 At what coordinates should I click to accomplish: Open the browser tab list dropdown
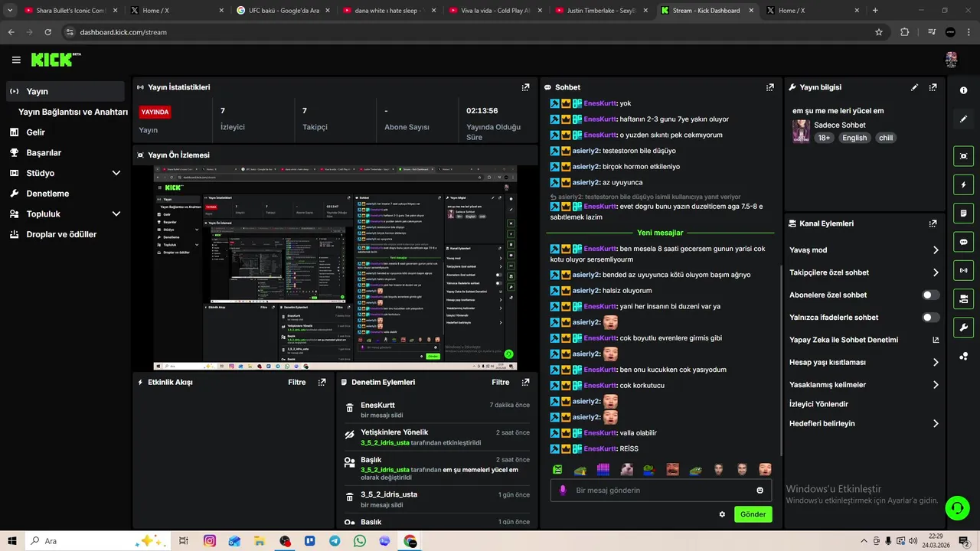[10, 11]
